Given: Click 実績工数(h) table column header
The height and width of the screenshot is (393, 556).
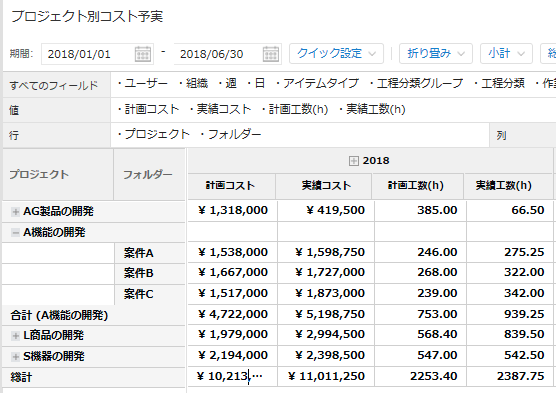Looking at the screenshot, I should pyautogui.click(x=508, y=186).
